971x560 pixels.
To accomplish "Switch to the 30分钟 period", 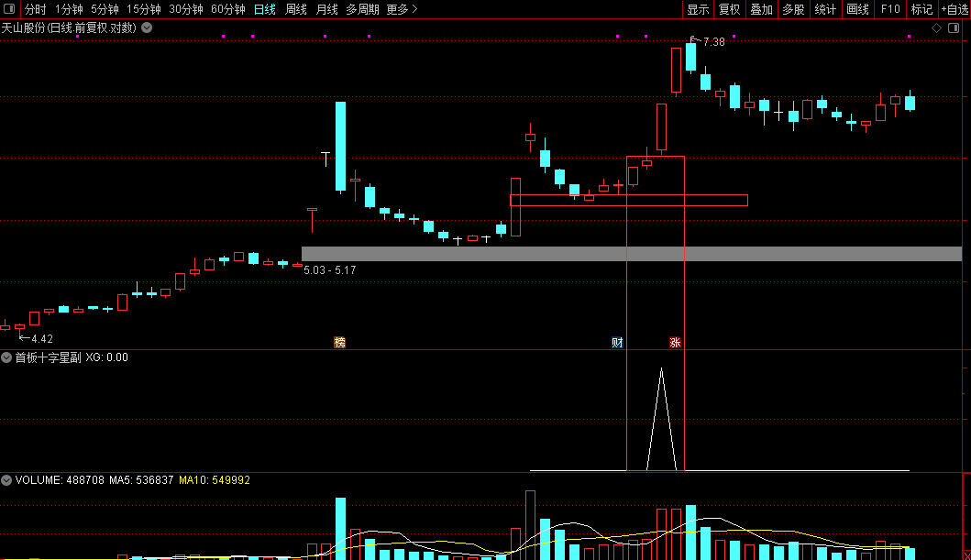I will [x=186, y=9].
